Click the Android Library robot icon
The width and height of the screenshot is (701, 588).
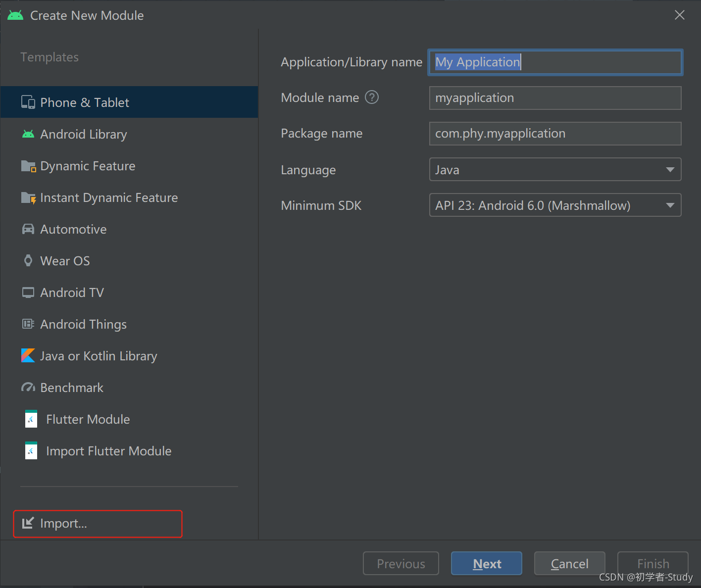(x=28, y=134)
